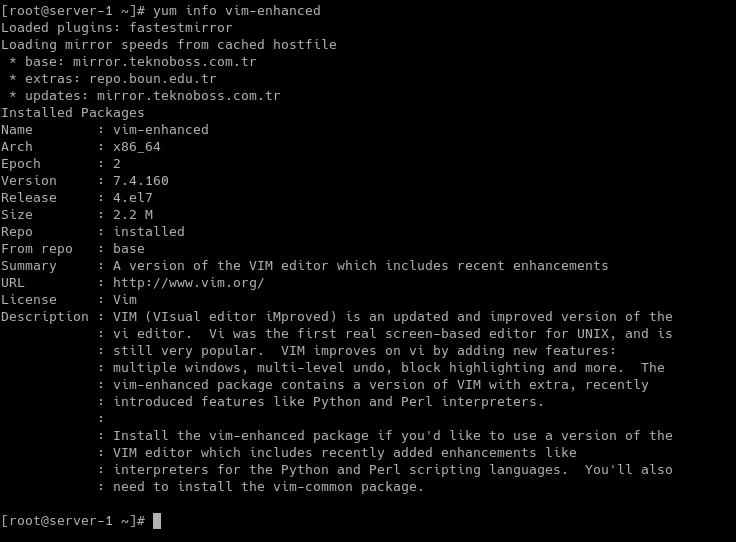The height and width of the screenshot is (542, 736).
Task: Click the version number 7.4.160
Action: point(141,181)
